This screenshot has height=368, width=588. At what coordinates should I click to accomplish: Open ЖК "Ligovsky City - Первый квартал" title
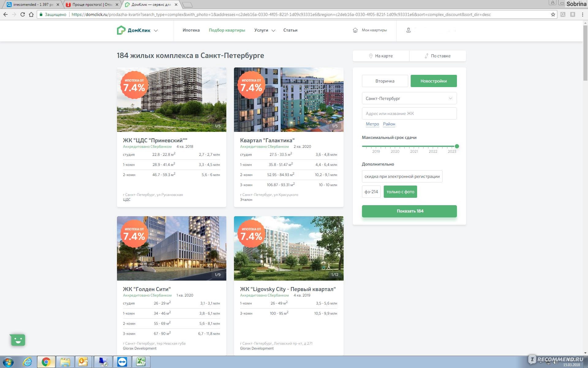(x=288, y=289)
